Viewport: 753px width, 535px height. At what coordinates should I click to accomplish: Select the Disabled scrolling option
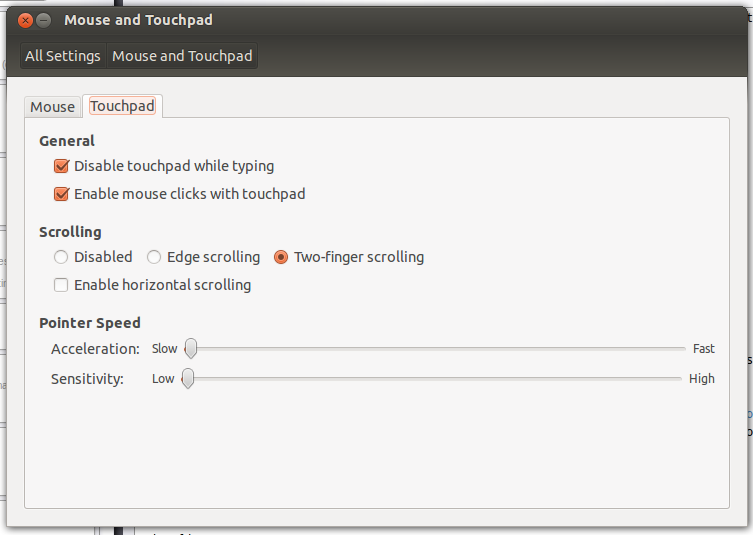[61, 257]
